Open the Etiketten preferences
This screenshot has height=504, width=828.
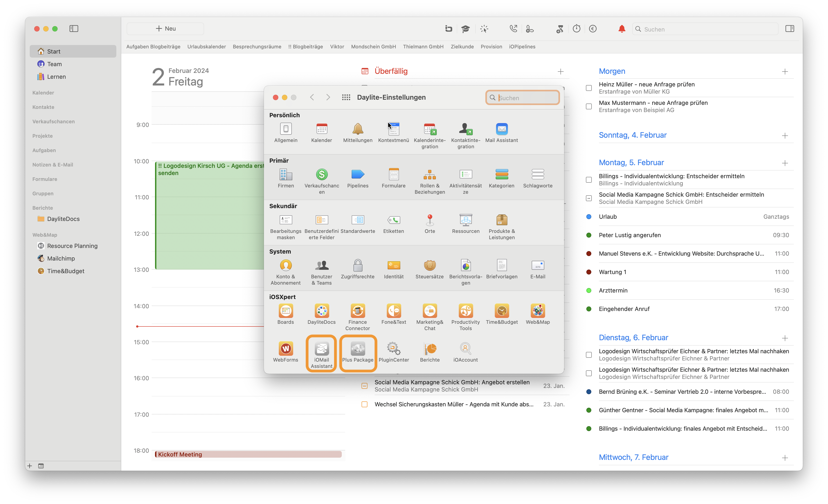(x=394, y=224)
